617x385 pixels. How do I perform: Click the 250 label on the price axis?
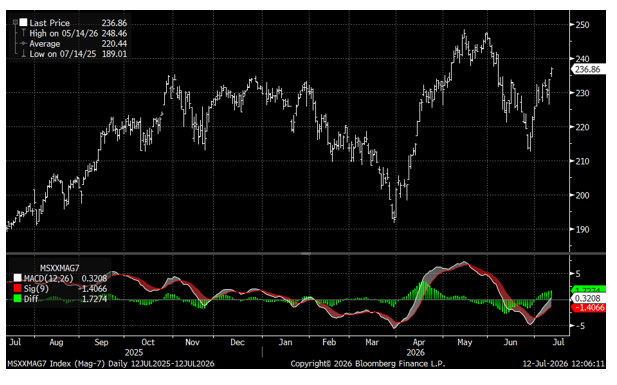pos(582,24)
